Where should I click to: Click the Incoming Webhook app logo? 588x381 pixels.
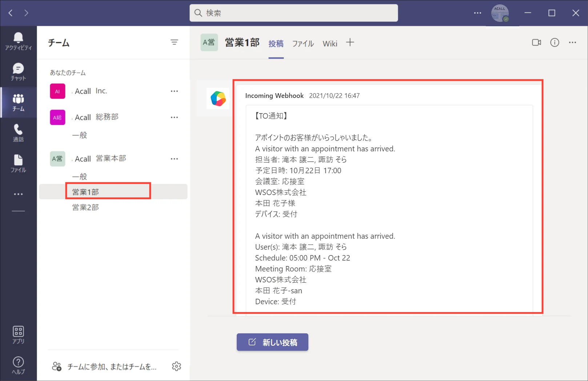pyautogui.click(x=218, y=99)
